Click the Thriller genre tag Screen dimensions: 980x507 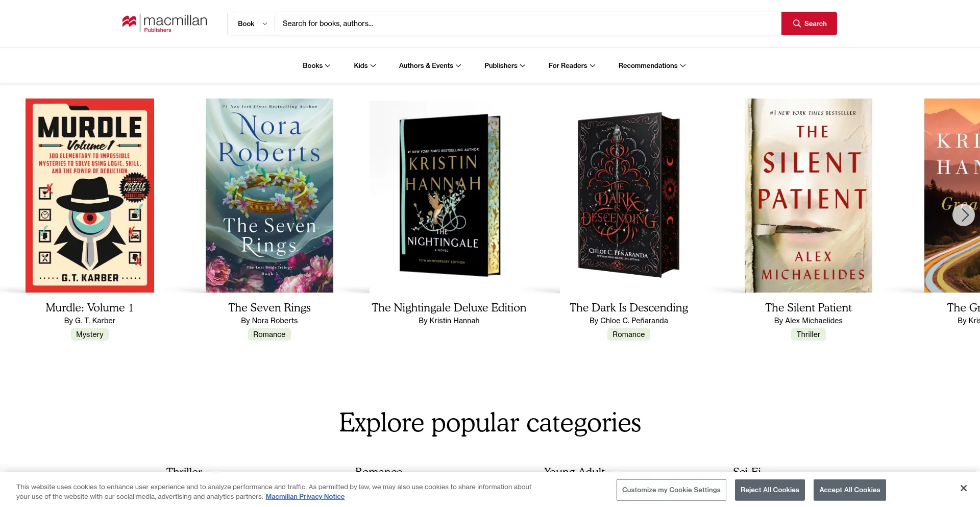808,334
